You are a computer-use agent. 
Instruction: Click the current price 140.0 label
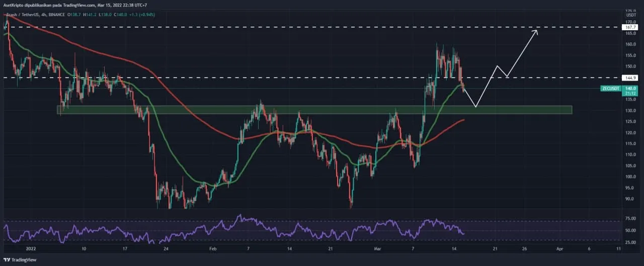coord(629,88)
